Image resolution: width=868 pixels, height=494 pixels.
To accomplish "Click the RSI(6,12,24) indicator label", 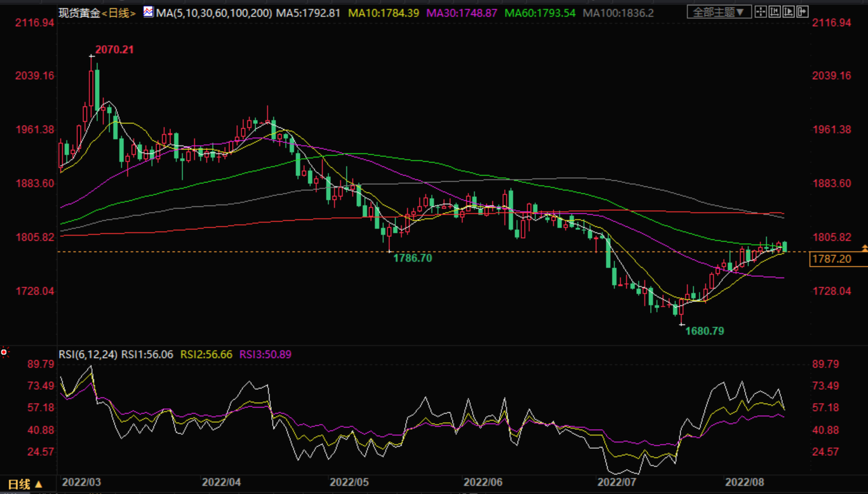I will [88, 354].
